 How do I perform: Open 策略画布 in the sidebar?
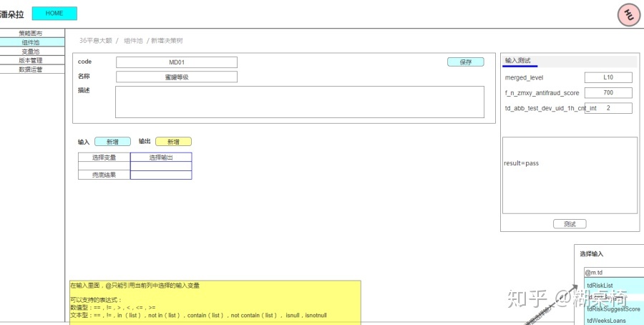31,34
